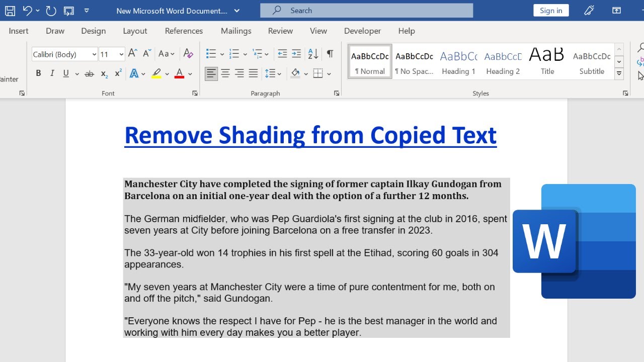644x362 pixels.
Task: Center the text
Action: pos(225,73)
